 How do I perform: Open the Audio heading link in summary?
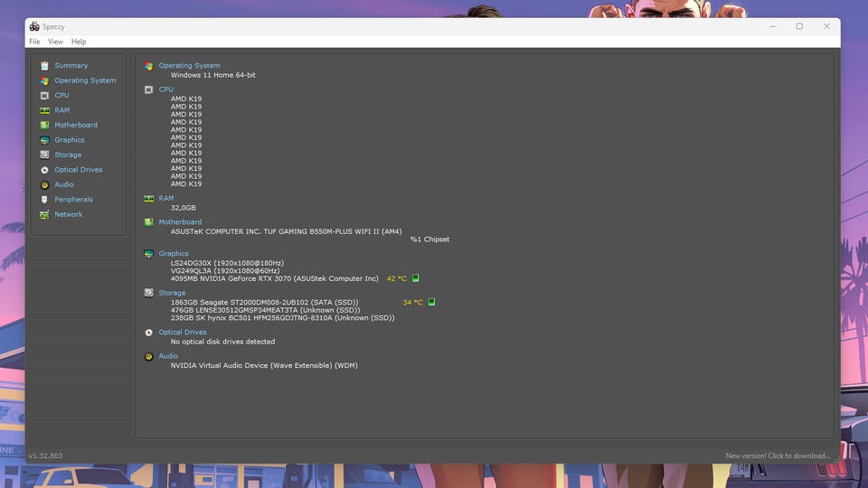tap(168, 356)
